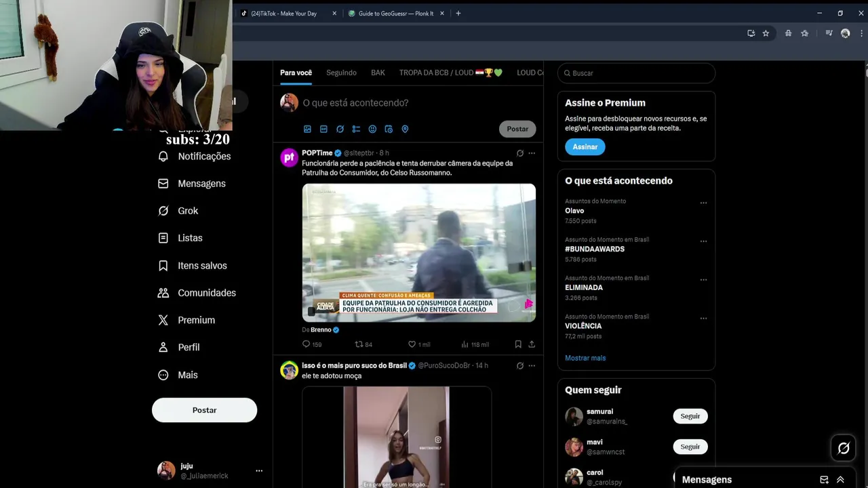Viewport: 868px width, 488px height.
Task: Follow the mavi account
Action: pos(690,447)
